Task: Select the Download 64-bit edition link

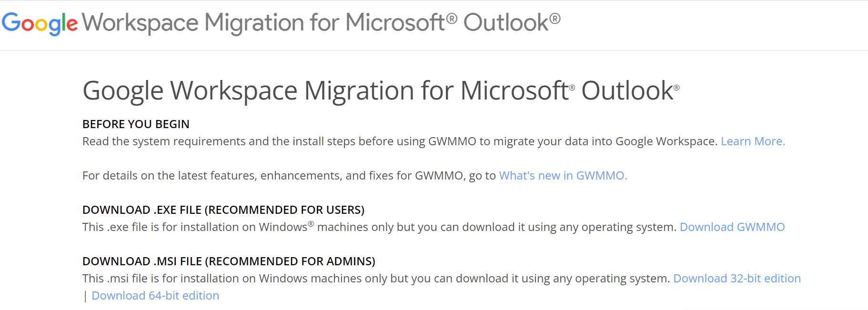Action: 155,296
